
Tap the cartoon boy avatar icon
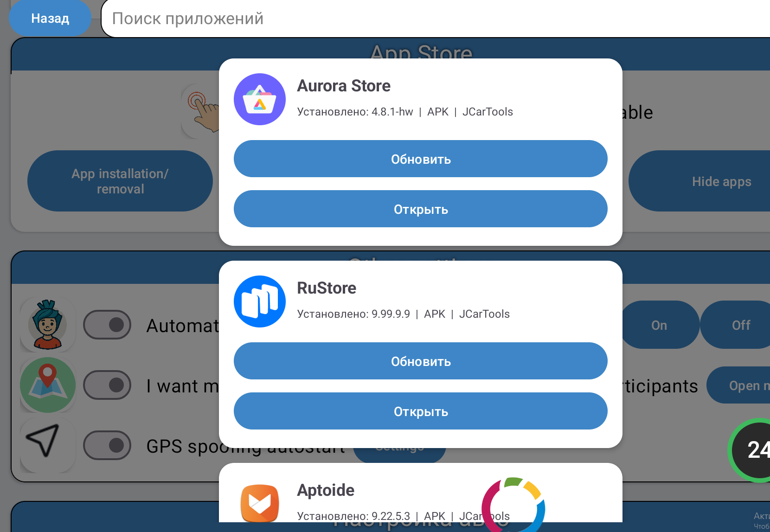[47, 325]
